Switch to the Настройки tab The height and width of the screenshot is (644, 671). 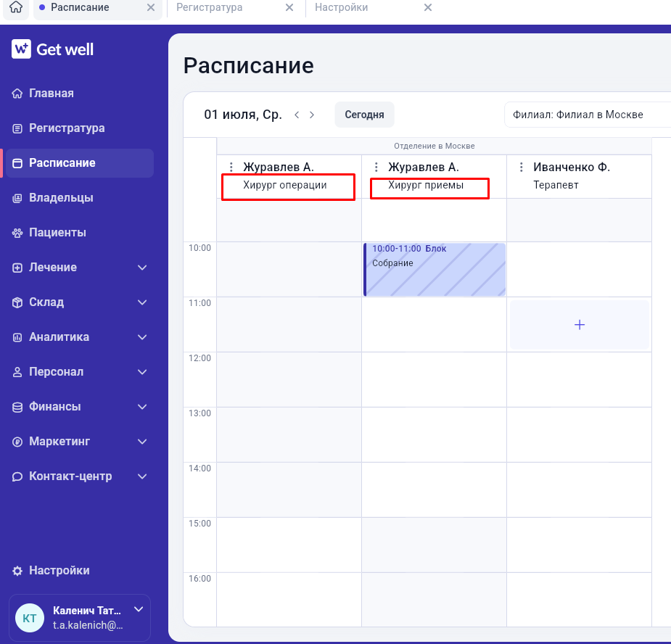[341, 7]
